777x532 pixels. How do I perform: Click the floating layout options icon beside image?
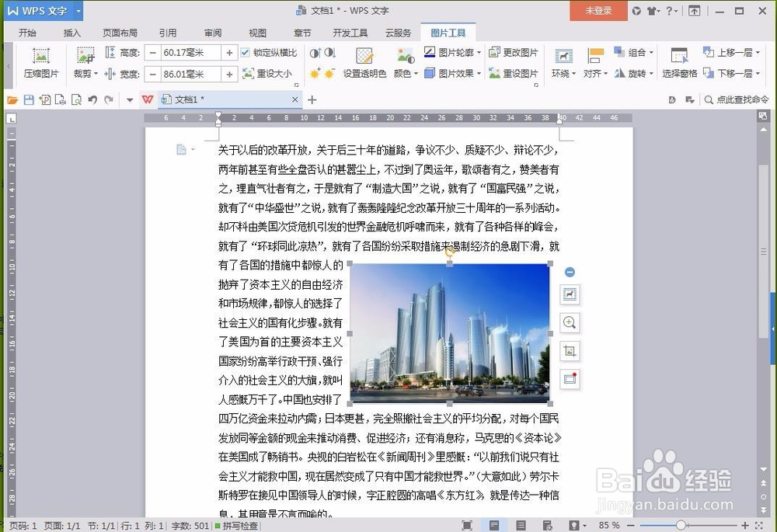click(570, 294)
